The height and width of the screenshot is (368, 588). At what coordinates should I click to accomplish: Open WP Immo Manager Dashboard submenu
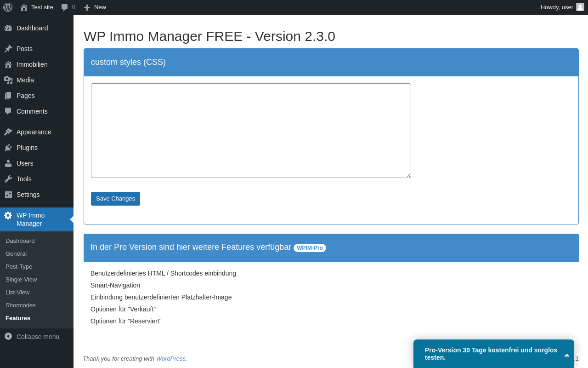(20, 241)
